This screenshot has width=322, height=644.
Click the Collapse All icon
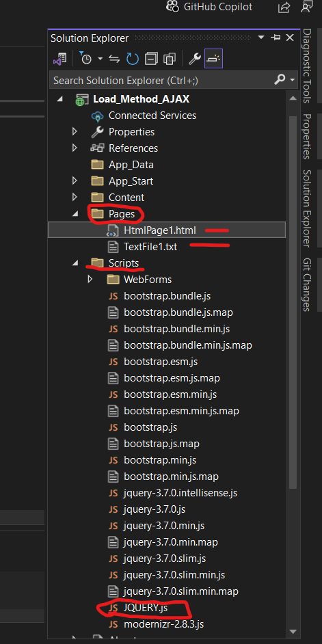point(151,59)
